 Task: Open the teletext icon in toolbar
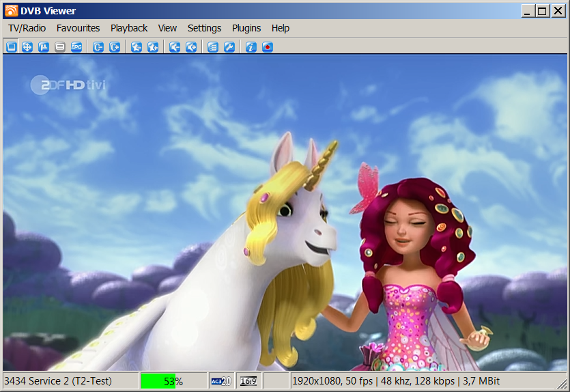(x=60, y=47)
